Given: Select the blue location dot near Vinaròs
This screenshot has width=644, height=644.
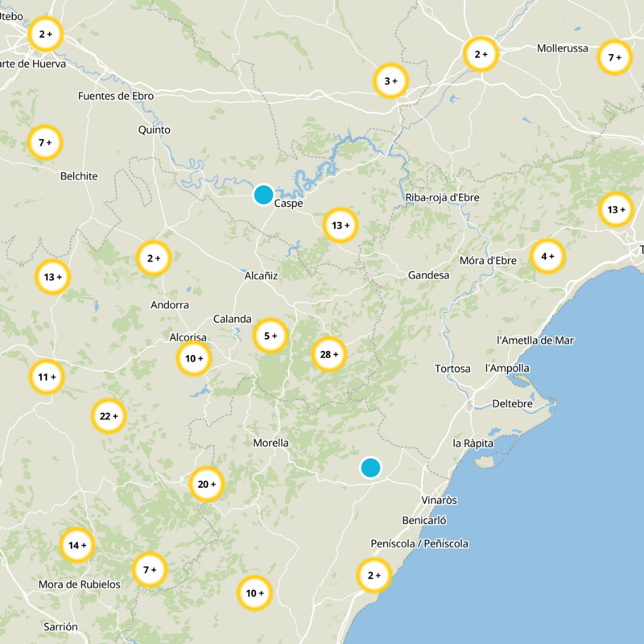Looking at the screenshot, I should 370,469.
